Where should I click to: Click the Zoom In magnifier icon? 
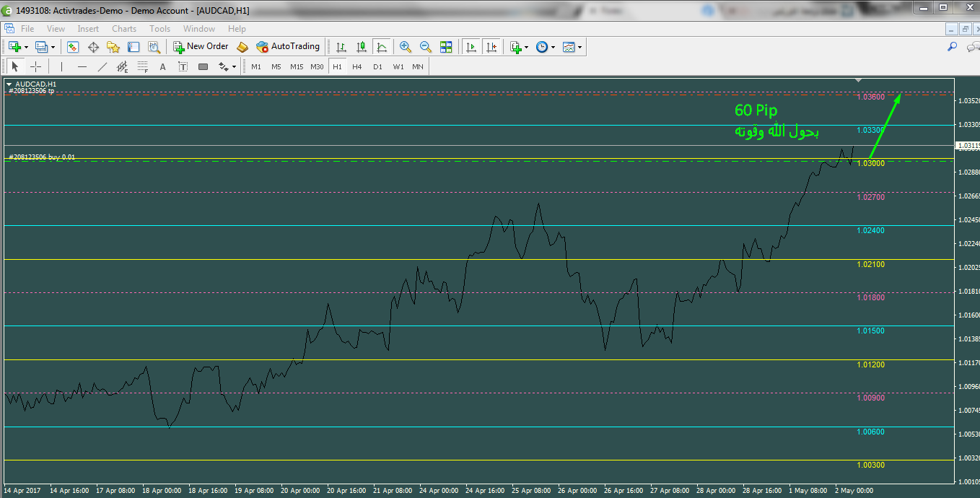(406, 47)
